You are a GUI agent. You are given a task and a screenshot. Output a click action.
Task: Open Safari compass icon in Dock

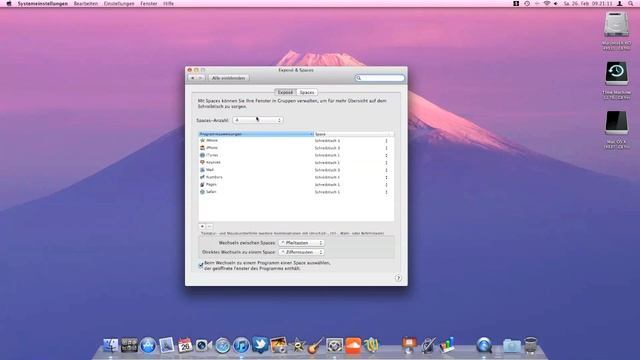pos(222,346)
